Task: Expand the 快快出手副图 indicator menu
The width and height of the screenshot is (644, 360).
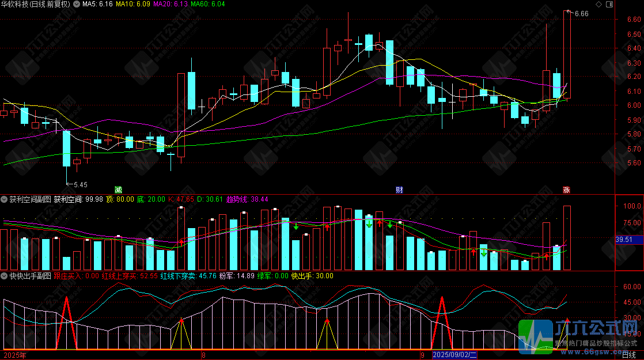Action: tap(4, 276)
